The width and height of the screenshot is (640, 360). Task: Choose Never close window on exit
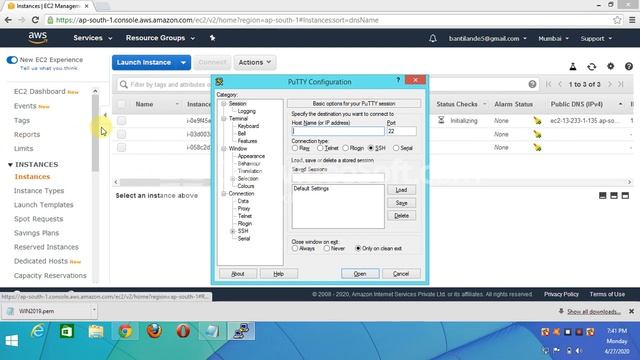tap(327, 248)
